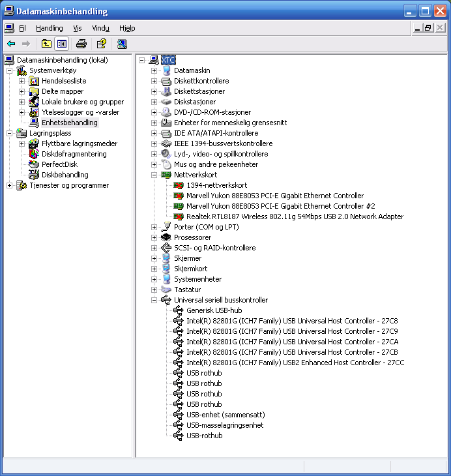The image size is (451, 476).
Task: Open the Hjelp menu
Action: pyautogui.click(x=127, y=28)
